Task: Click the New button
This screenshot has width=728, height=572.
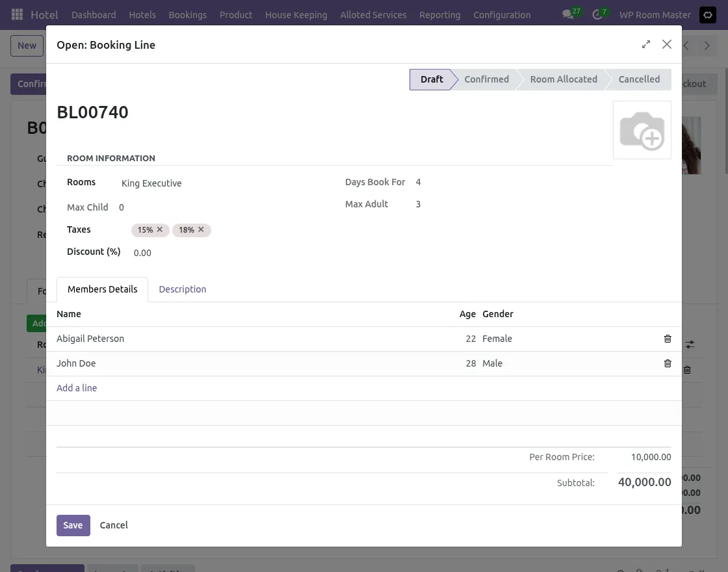Action: point(27,45)
